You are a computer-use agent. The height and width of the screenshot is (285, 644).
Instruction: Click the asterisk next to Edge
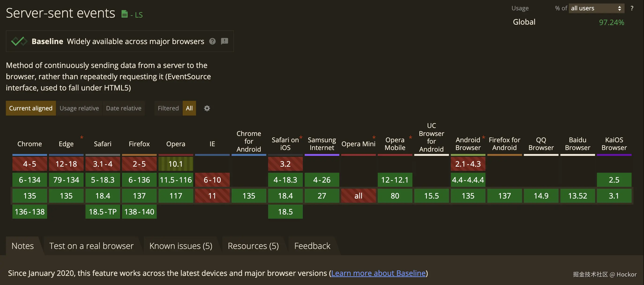coord(81,137)
